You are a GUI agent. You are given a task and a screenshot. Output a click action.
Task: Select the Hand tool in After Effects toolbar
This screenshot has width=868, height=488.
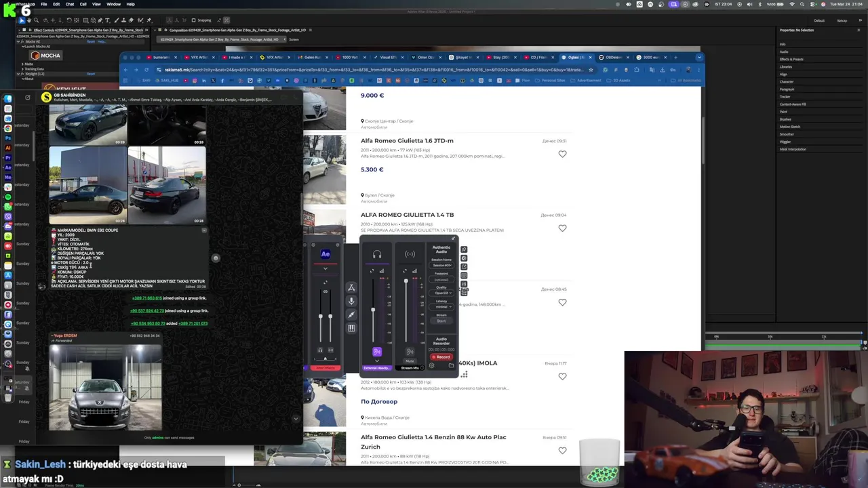(x=29, y=20)
